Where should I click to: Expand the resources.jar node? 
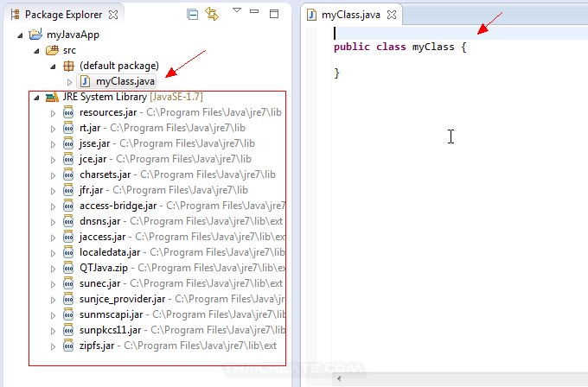pyautogui.click(x=53, y=113)
